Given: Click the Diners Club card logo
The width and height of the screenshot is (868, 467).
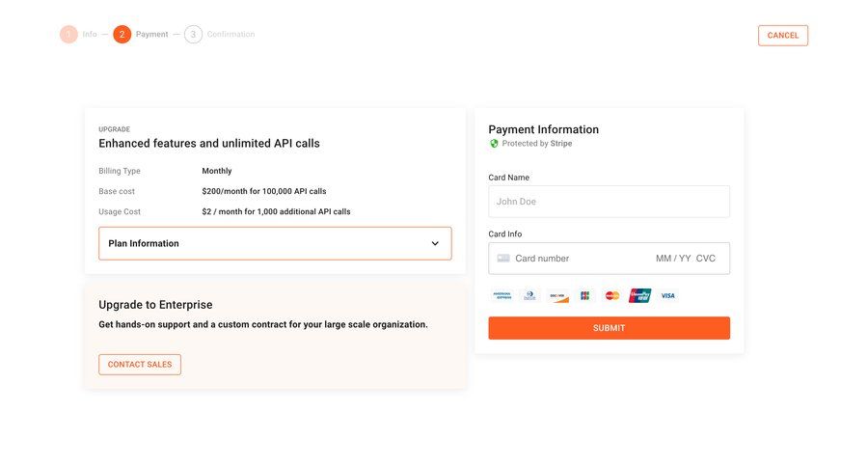Looking at the screenshot, I should (529, 296).
